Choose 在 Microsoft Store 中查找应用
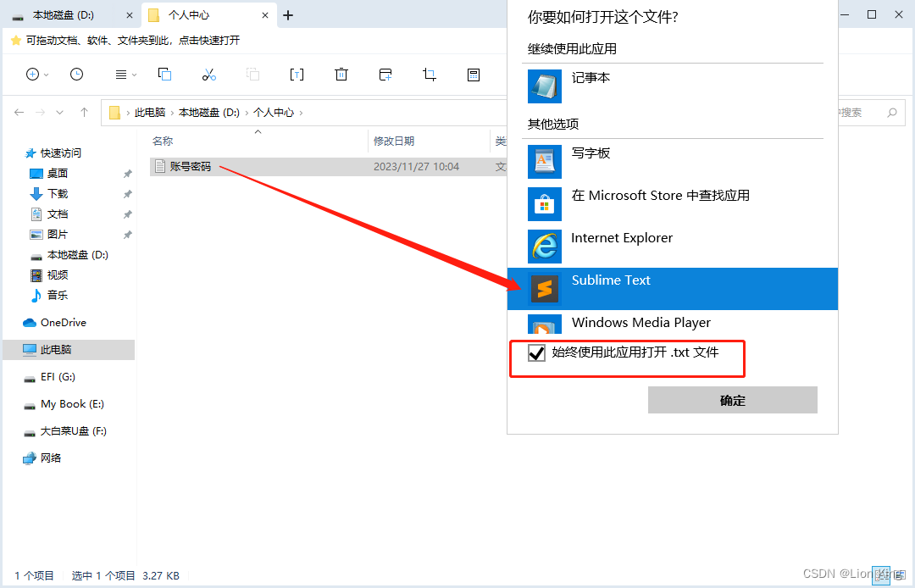915x588 pixels. (672, 204)
